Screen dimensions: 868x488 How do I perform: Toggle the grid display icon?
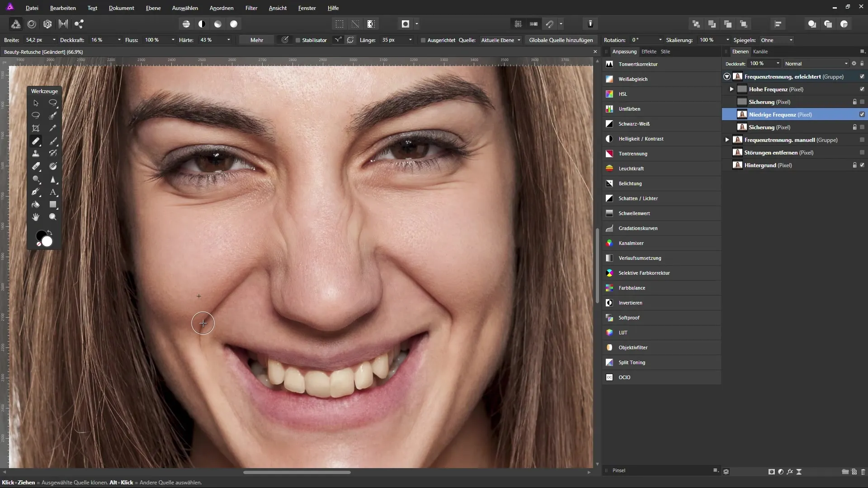(518, 24)
